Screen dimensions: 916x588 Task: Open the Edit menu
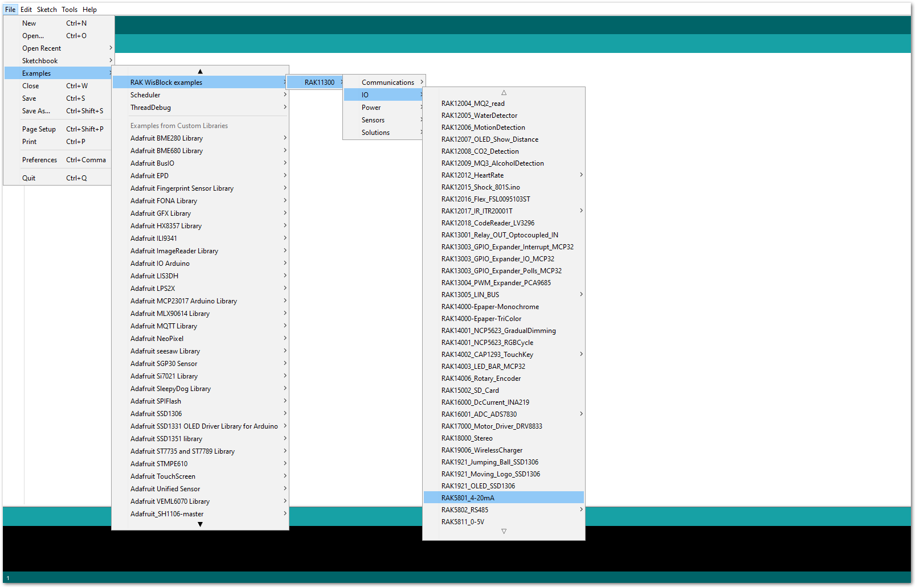coord(26,10)
